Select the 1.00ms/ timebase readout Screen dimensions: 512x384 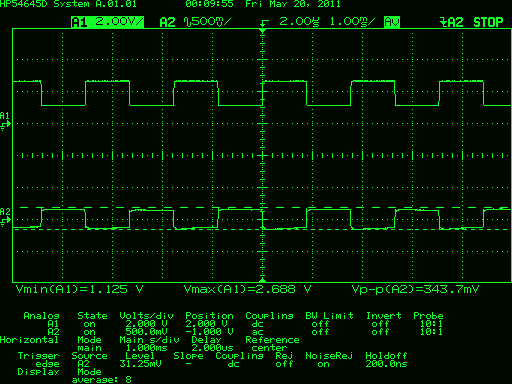352,22
